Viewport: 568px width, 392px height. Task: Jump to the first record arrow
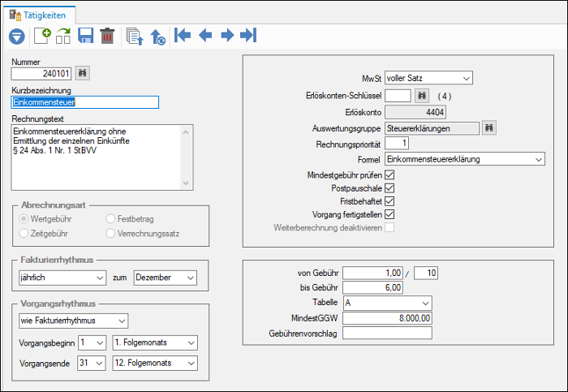pyautogui.click(x=183, y=35)
